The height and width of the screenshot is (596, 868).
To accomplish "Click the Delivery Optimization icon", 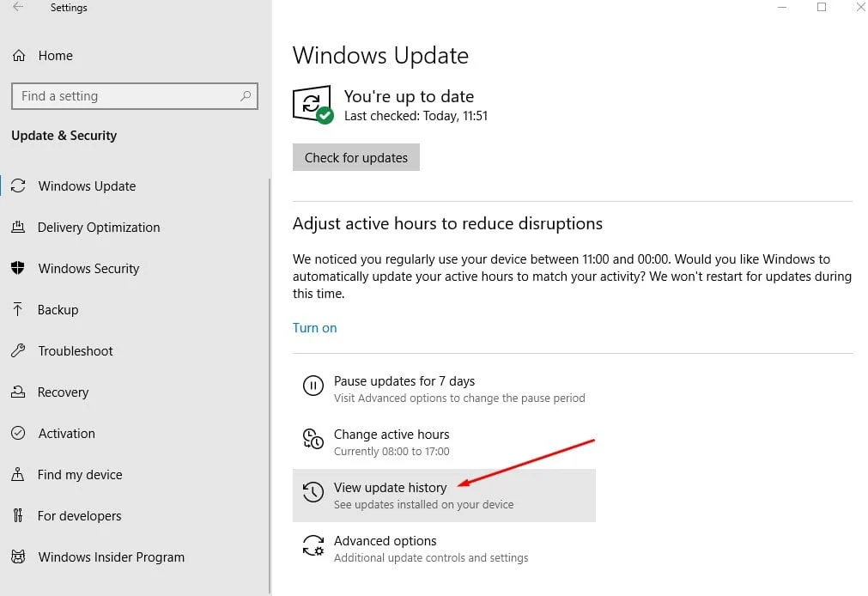I will pyautogui.click(x=18, y=228).
